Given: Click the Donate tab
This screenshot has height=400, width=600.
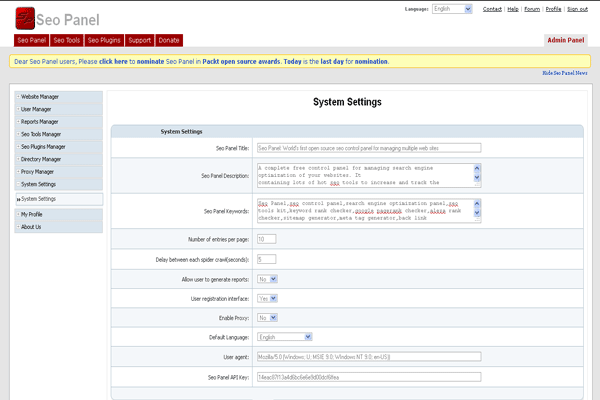Looking at the screenshot, I should pyautogui.click(x=169, y=40).
